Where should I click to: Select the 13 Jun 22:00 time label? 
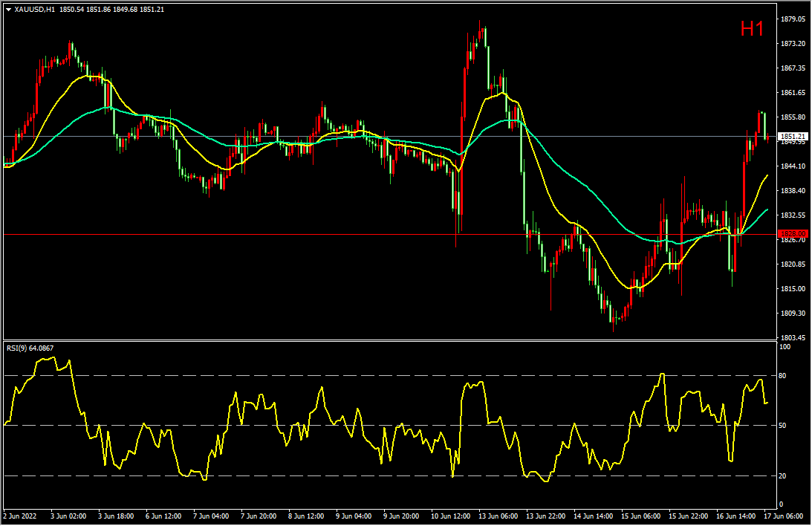click(x=546, y=516)
